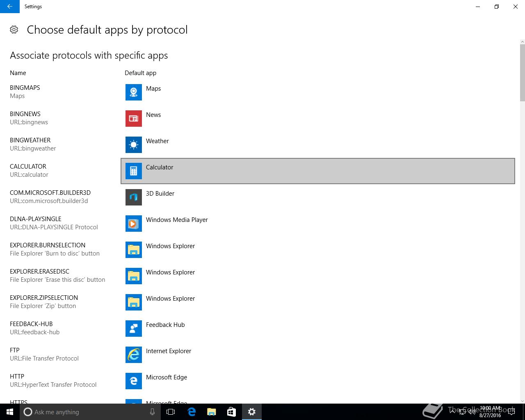
Task: Change the Windows Media Player default
Action: tap(318, 224)
